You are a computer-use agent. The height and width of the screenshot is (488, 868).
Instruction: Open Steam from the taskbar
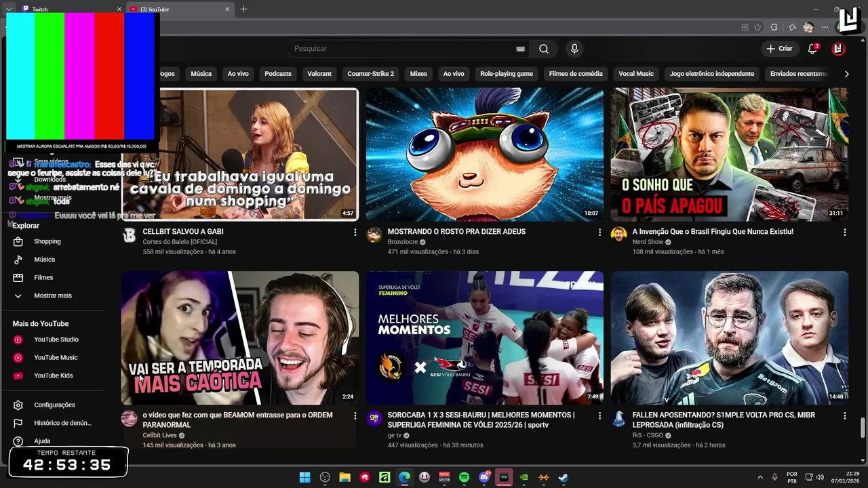pyautogui.click(x=564, y=477)
